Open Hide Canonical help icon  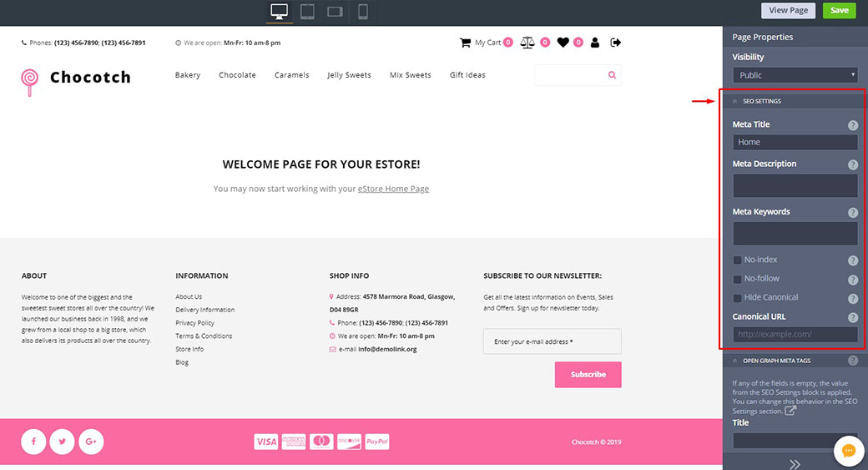tap(853, 298)
